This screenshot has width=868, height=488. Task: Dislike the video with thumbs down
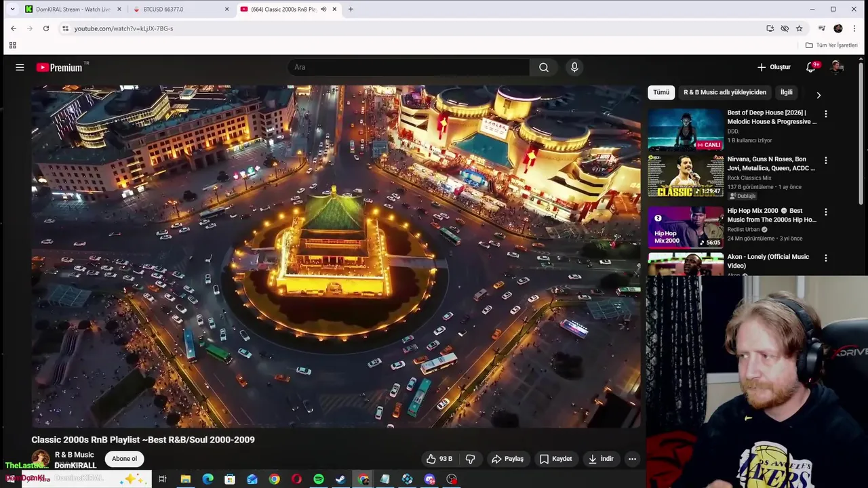[470, 459]
